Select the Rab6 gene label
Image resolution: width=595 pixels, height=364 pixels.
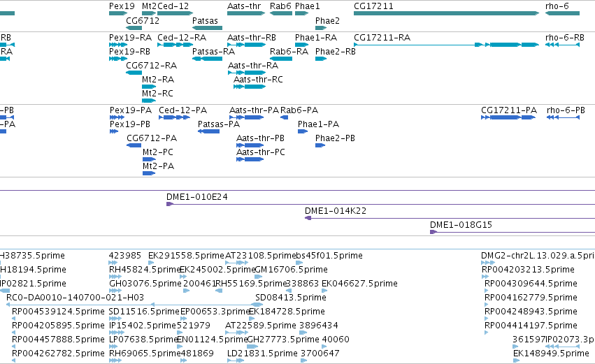coord(280,6)
